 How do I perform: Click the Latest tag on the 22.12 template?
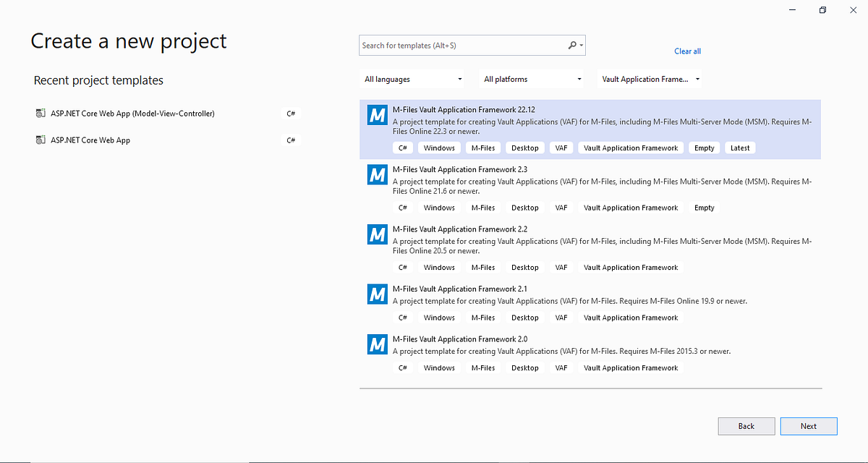[x=740, y=148]
